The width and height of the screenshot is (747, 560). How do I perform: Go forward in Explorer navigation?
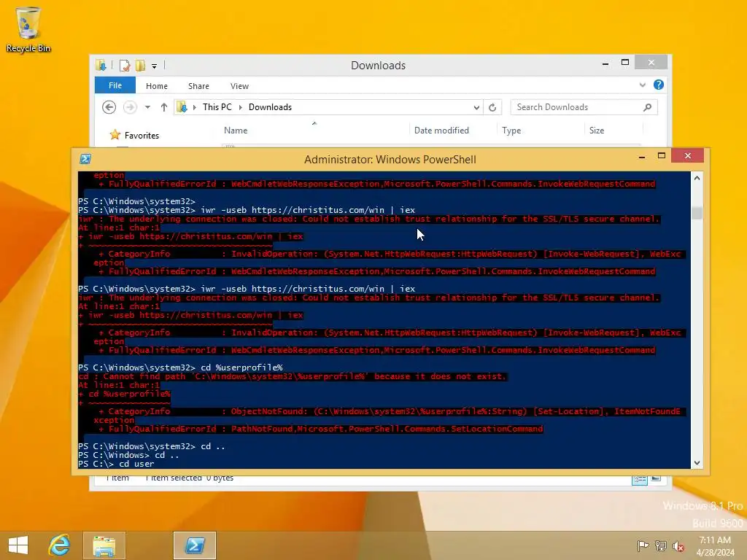(x=130, y=107)
